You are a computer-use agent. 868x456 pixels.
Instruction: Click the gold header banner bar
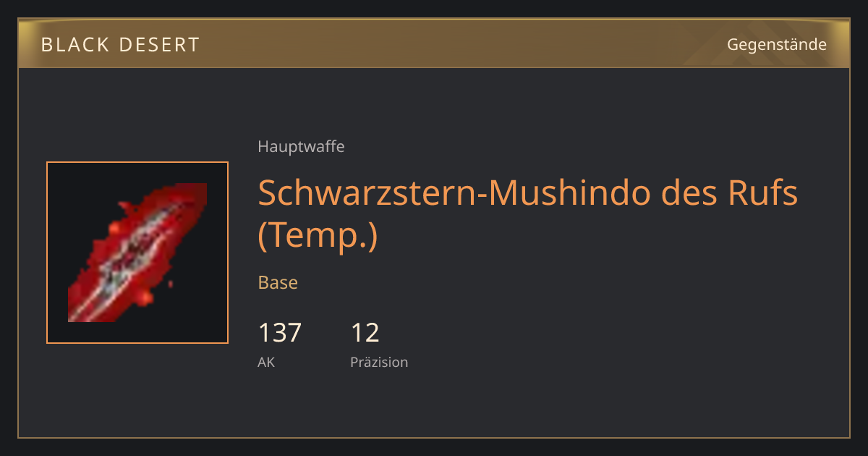pyautogui.click(x=434, y=43)
